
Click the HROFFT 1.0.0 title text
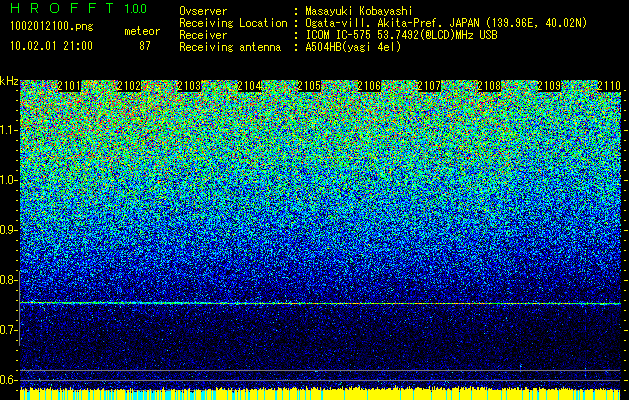click(79, 8)
